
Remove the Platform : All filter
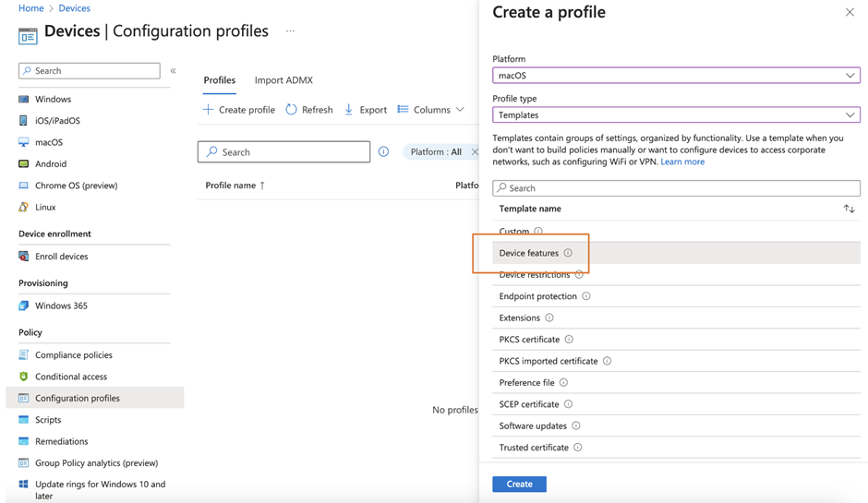[475, 151]
